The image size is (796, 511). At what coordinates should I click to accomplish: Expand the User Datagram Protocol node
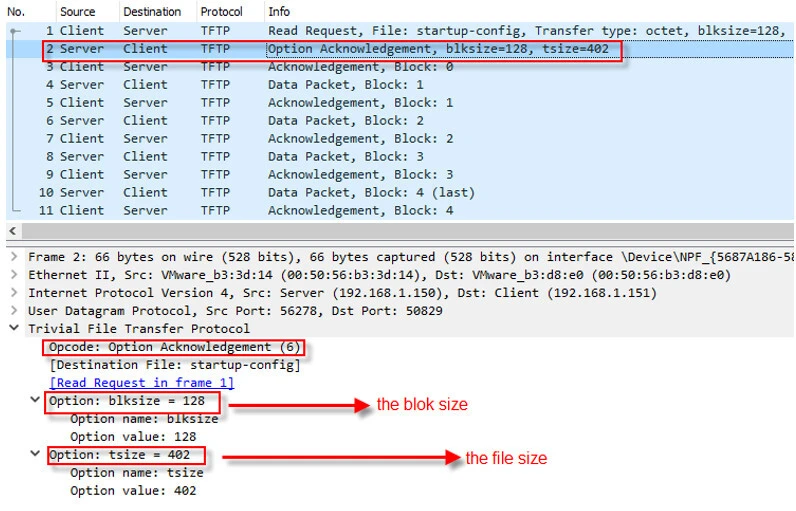pos(12,311)
